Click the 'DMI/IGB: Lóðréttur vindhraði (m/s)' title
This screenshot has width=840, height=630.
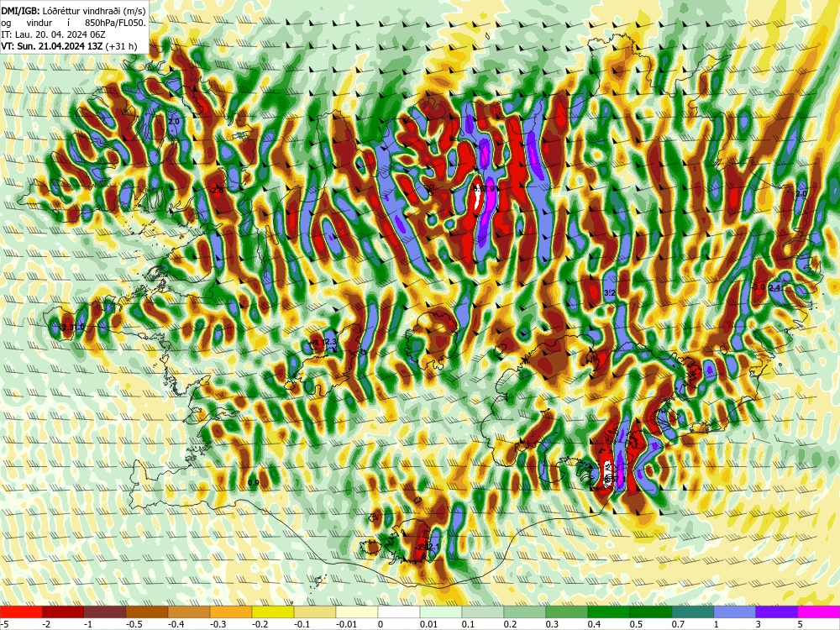click(73, 11)
